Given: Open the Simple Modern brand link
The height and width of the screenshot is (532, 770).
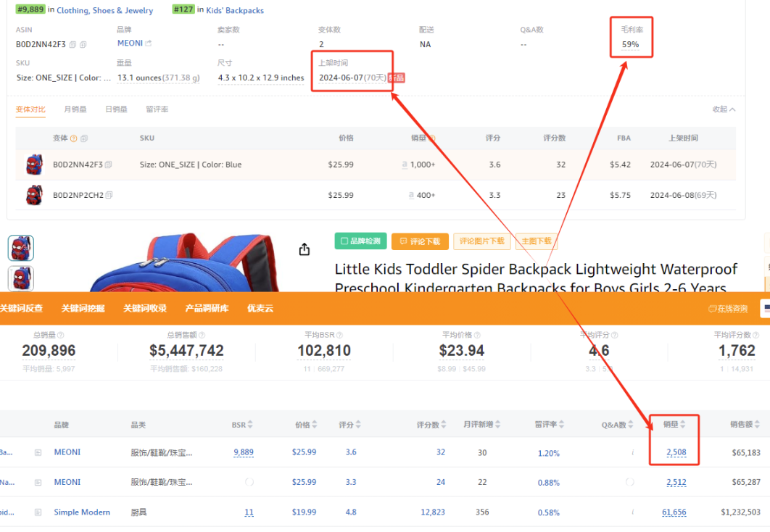Looking at the screenshot, I should click(82, 512).
